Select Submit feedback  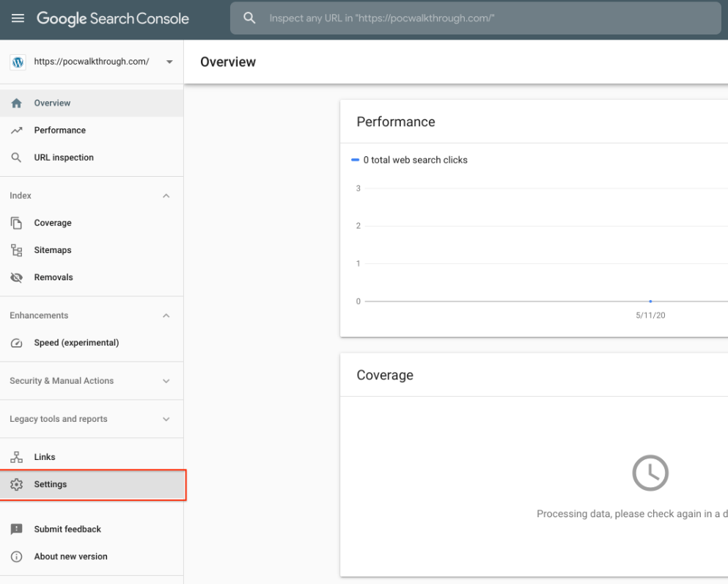tap(67, 529)
